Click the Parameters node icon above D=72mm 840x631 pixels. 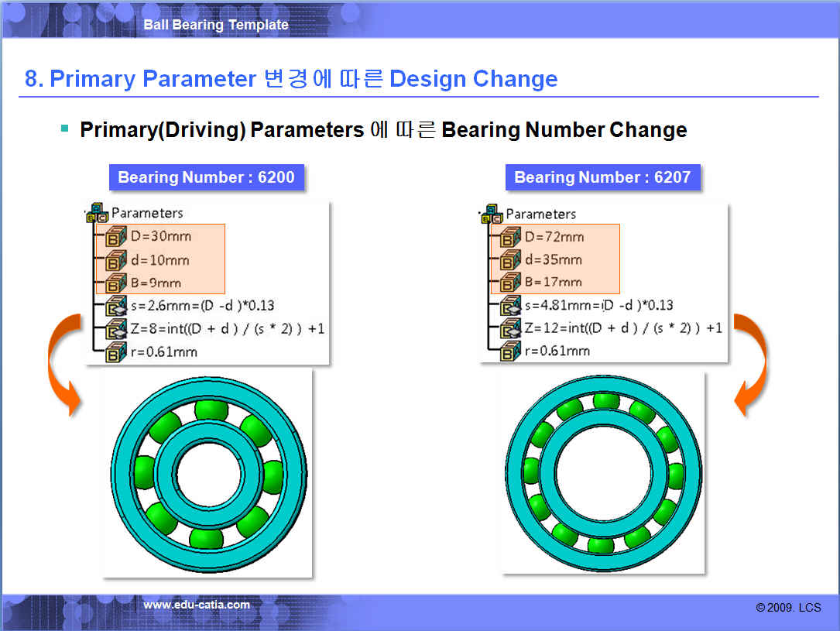(492, 214)
